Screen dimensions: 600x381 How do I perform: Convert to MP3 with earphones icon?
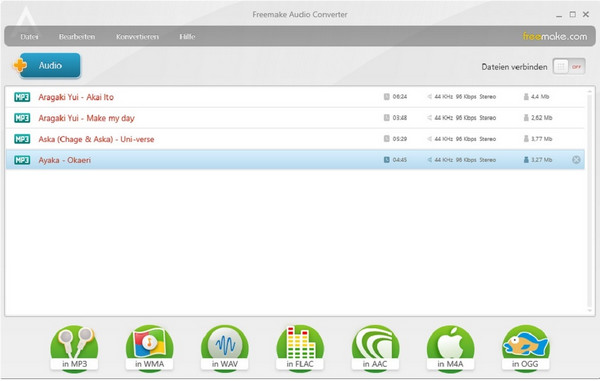74,348
